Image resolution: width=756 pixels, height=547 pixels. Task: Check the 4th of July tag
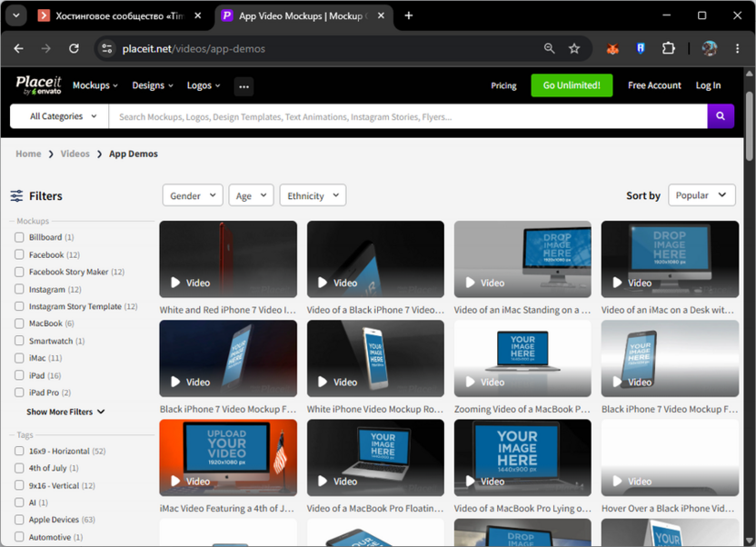(19, 468)
